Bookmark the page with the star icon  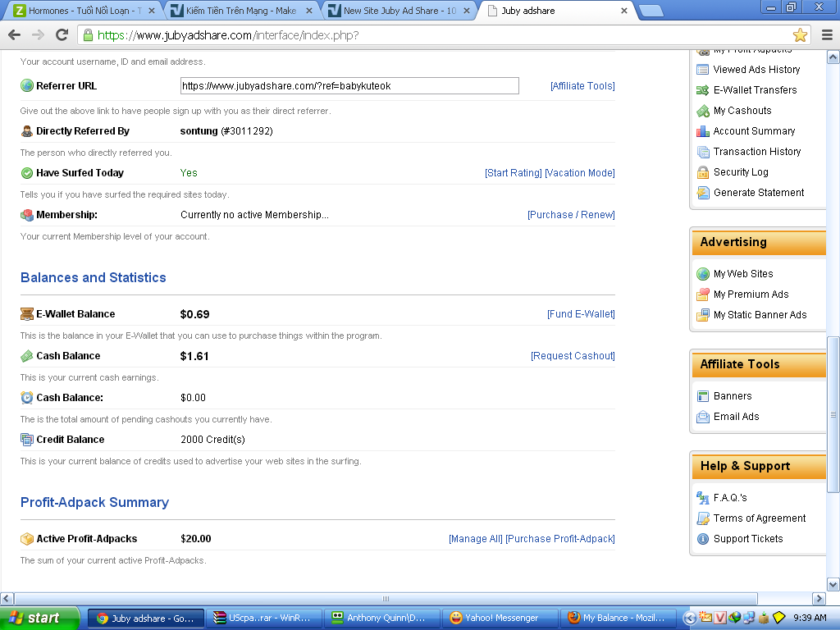point(800,35)
